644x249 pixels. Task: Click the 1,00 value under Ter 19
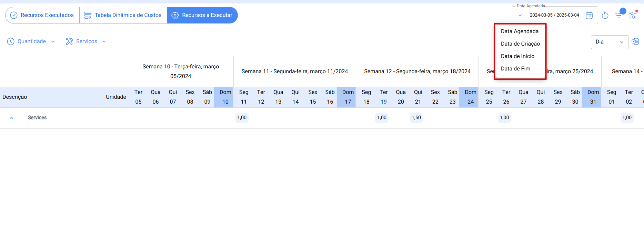382,118
